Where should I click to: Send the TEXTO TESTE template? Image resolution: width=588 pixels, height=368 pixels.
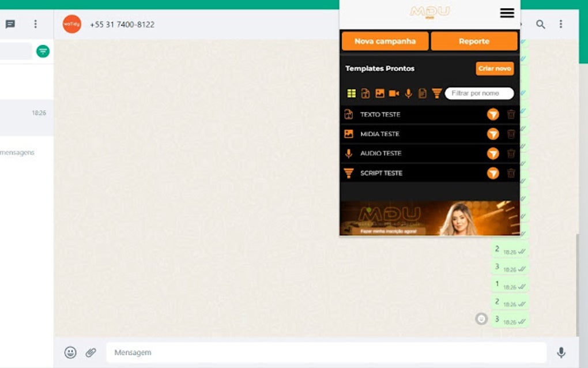[493, 114]
